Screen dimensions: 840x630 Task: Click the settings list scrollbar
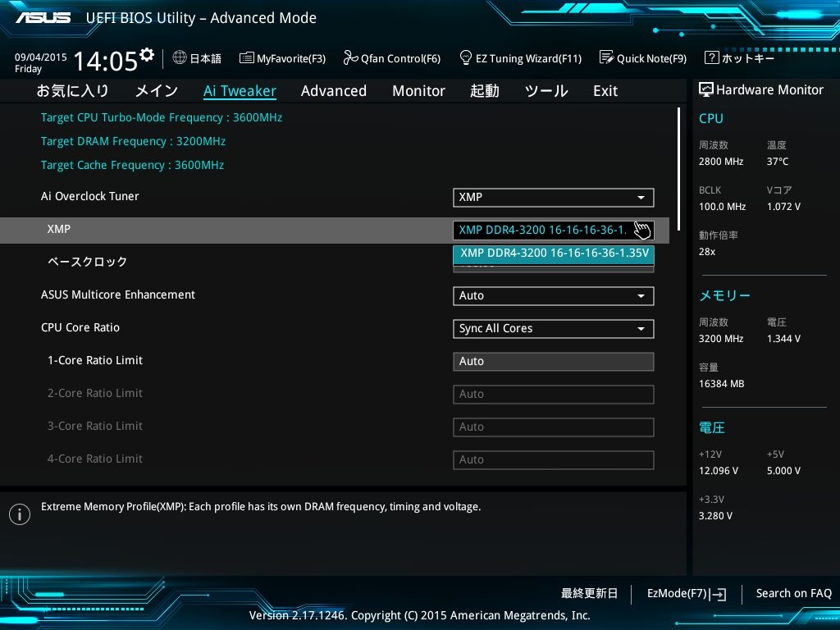[x=678, y=169]
